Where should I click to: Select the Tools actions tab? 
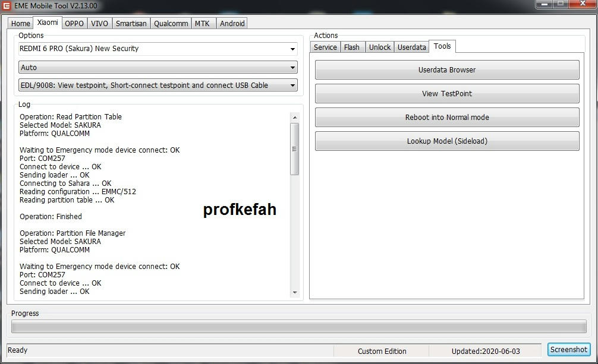442,46
